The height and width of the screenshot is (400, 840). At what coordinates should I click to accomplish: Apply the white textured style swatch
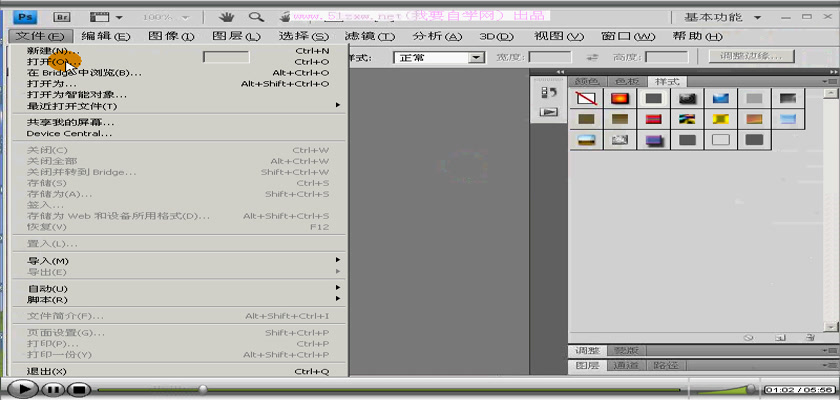coord(620,140)
